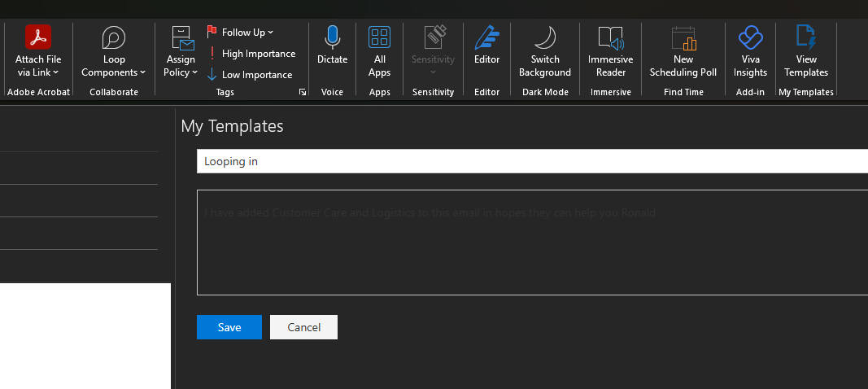
Task: Click the Loop Components icon
Action: click(x=113, y=37)
